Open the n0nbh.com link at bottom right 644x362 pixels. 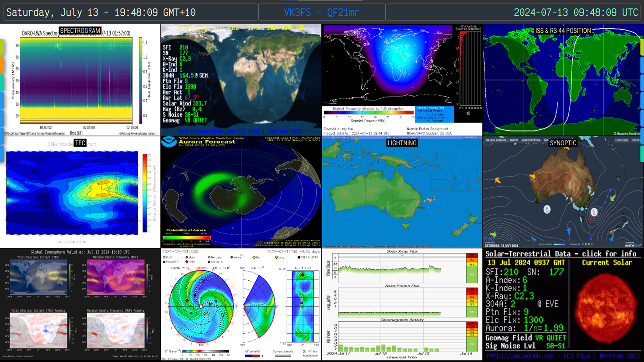(x=563, y=356)
